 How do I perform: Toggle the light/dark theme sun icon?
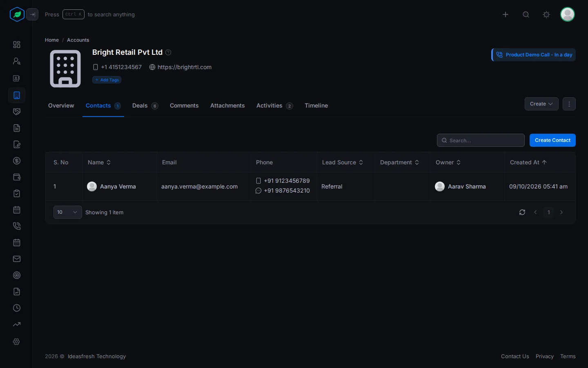(x=546, y=14)
